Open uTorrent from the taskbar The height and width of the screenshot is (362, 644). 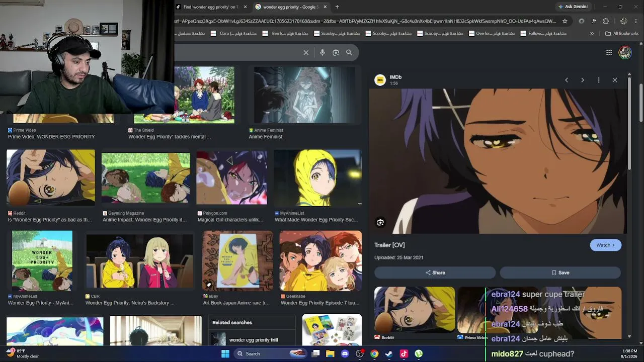pos(419,354)
